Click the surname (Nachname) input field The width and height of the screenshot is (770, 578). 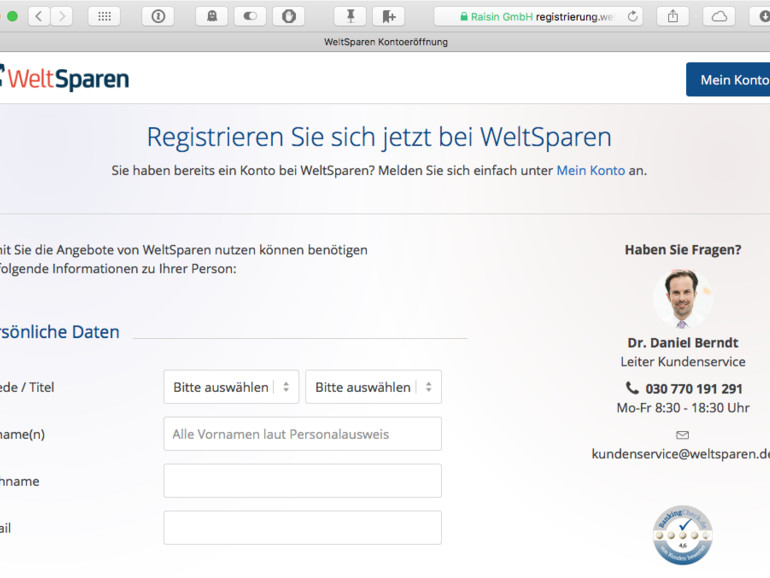[x=302, y=481]
